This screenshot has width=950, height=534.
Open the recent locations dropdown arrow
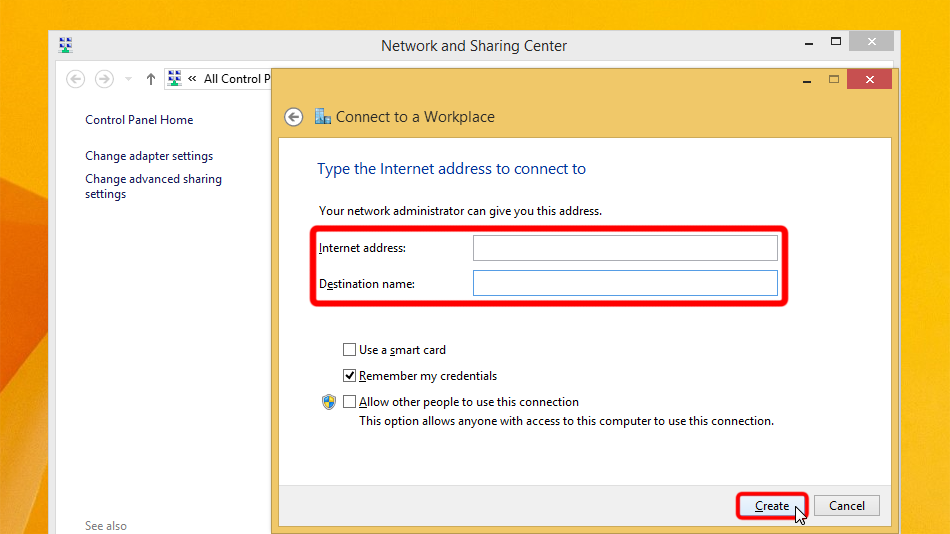pyautogui.click(x=128, y=79)
